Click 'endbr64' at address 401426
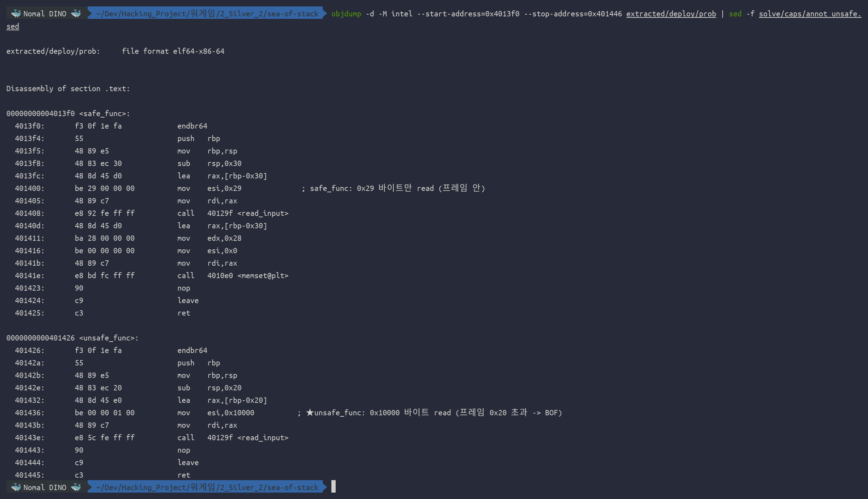 [192, 350]
